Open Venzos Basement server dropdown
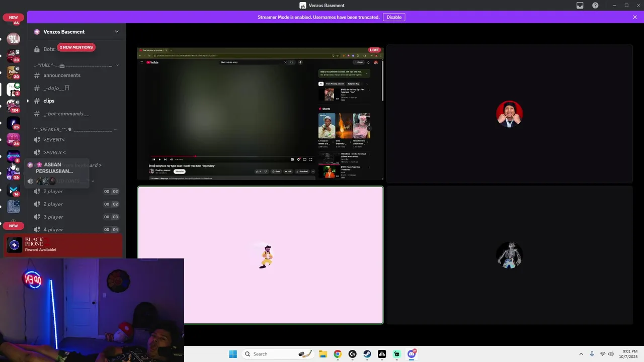Image resolution: width=644 pixels, height=362 pixels. point(117,32)
